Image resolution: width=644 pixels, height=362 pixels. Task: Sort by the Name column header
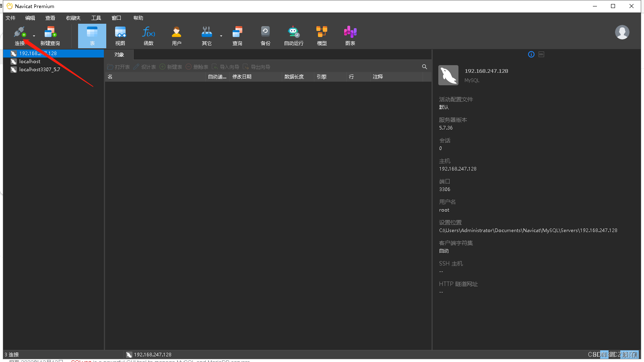[155, 77]
